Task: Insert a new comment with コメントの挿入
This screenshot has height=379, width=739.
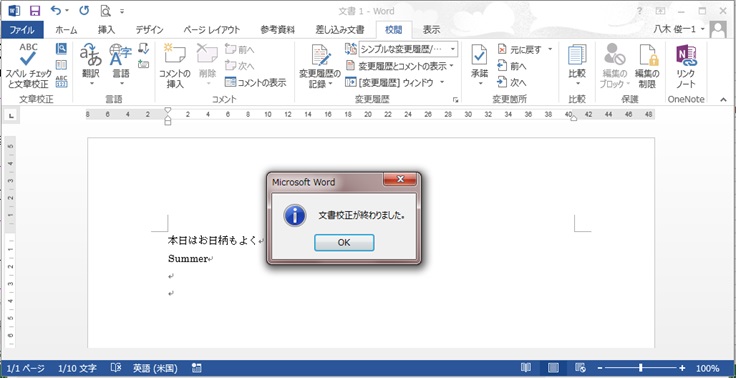Action: [174, 66]
